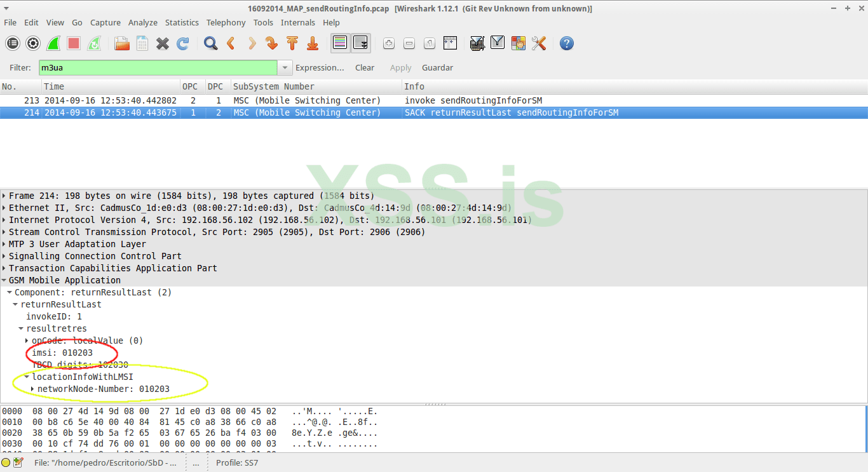The width and height of the screenshot is (868, 472).
Task: Select packet 213 invoke sendRoutingInfoForSM
Action: pos(434,100)
